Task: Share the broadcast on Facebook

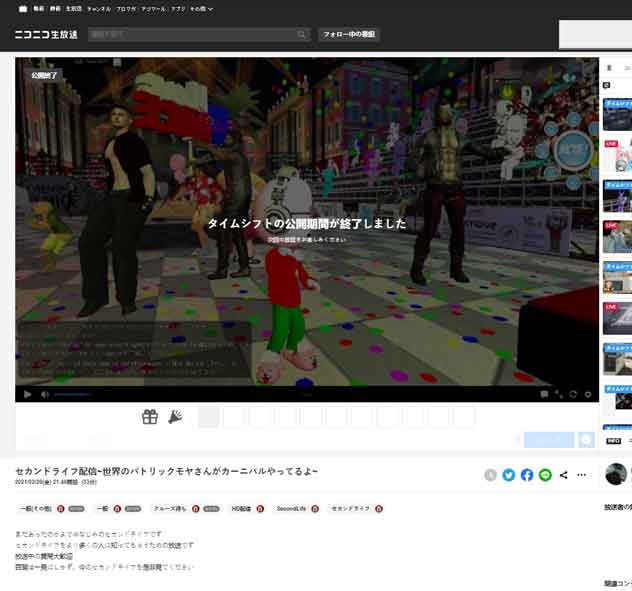Action: [527, 475]
